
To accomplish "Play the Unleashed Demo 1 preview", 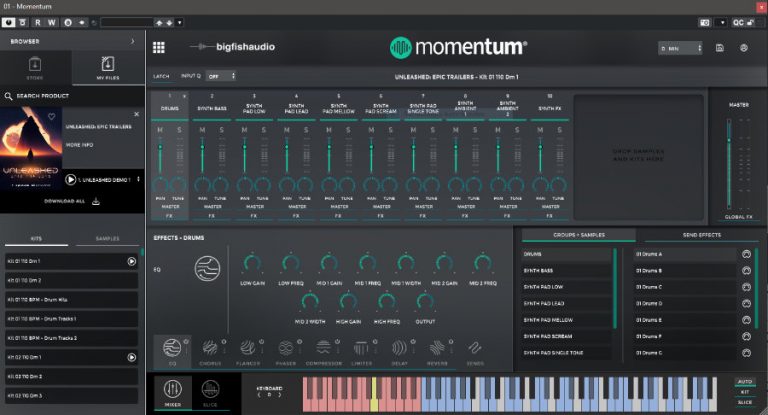I will coord(71,180).
